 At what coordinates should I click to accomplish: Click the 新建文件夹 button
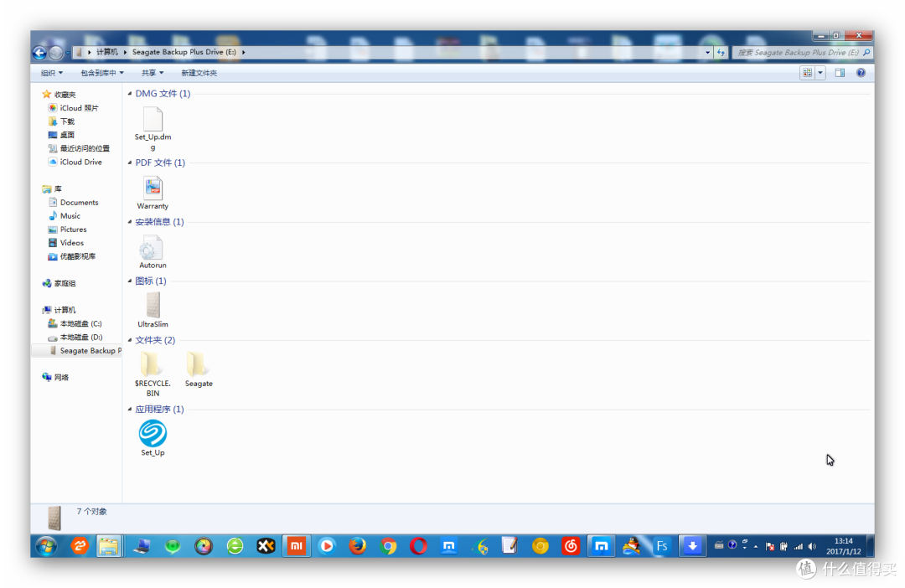click(199, 73)
